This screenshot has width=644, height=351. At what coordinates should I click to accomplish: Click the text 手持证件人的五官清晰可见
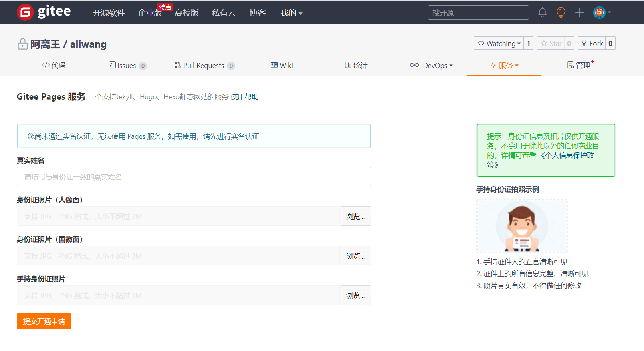(x=525, y=262)
